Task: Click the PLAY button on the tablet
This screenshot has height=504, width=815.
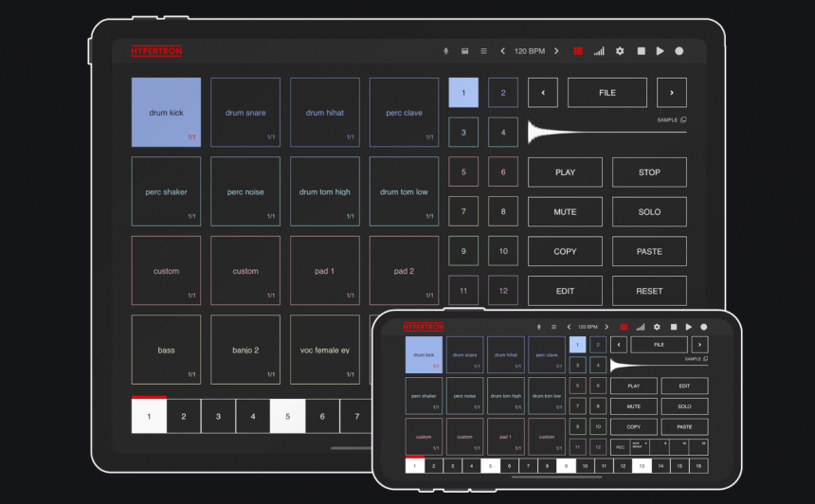Action: pyautogui.click(x=565, y=172)
